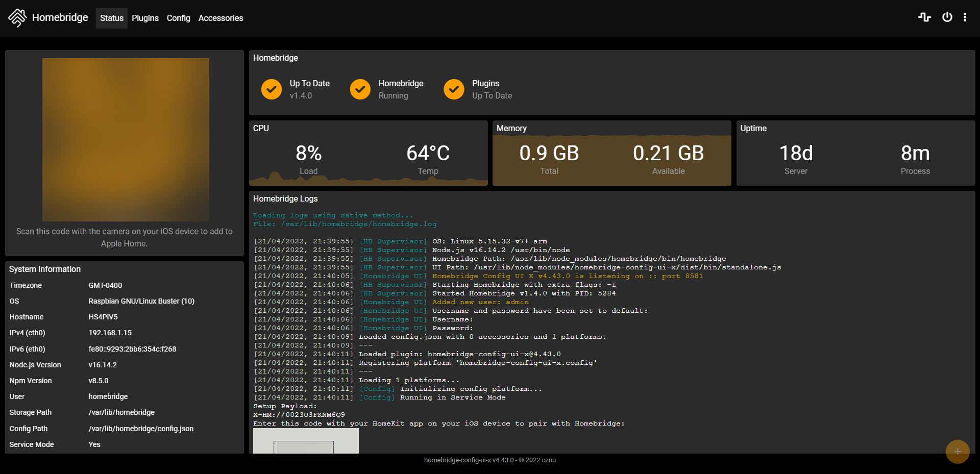
Task: Click the Node.js version v16.14.2 value
Action: 103,365
